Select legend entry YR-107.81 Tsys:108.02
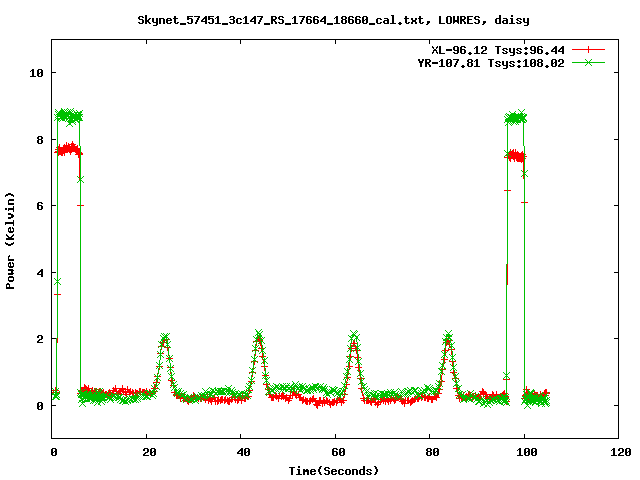 coord(491,63)
